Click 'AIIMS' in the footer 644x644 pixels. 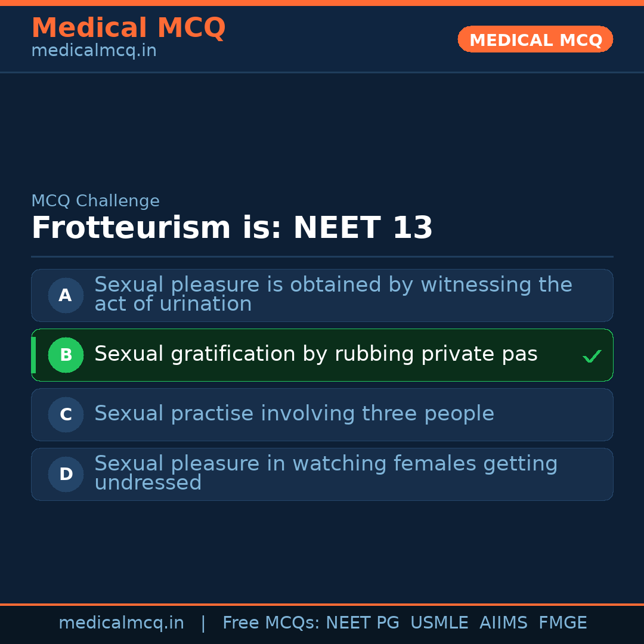(503, 623)
